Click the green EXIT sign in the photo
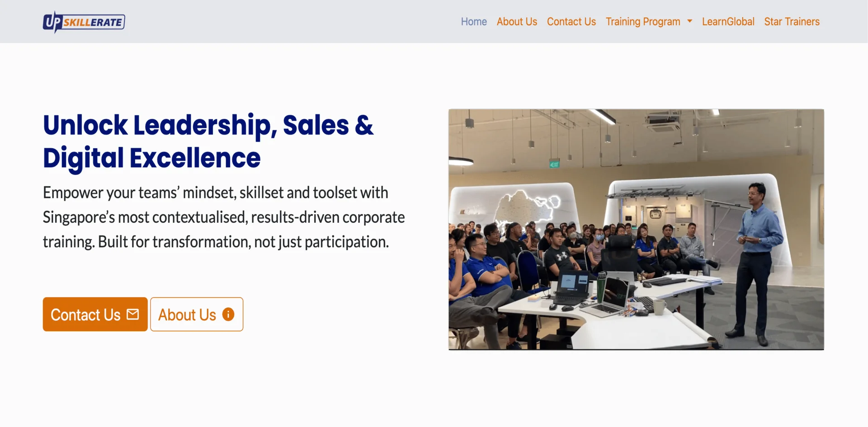The height and width of the screenshot is (427, 868). [554, 164]
